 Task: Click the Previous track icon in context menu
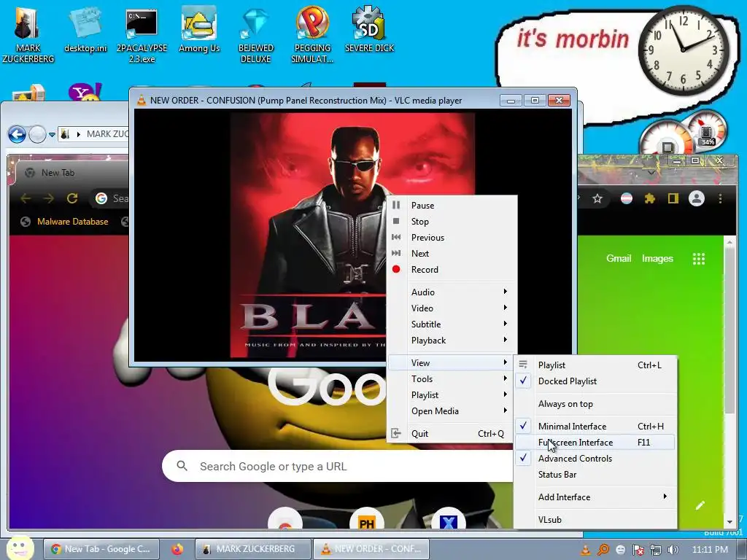396,237
